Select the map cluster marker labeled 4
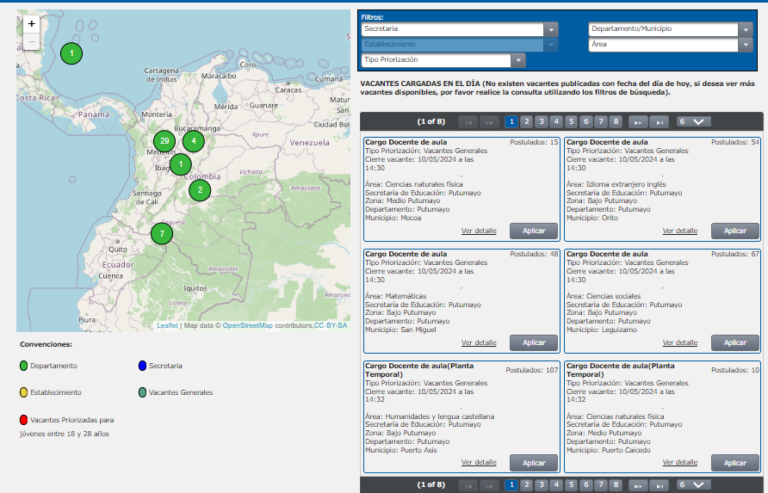Screen dimensions: 768x493 193,141
